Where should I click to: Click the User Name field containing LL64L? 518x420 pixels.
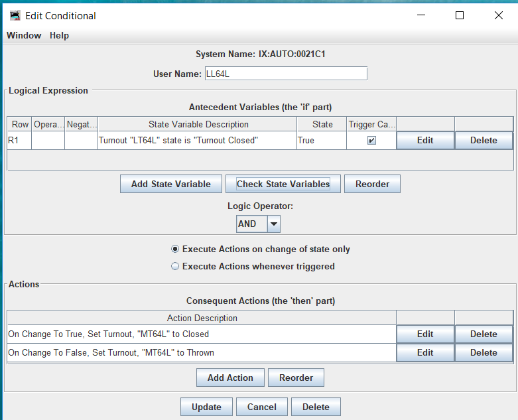(x=286, y=74)
